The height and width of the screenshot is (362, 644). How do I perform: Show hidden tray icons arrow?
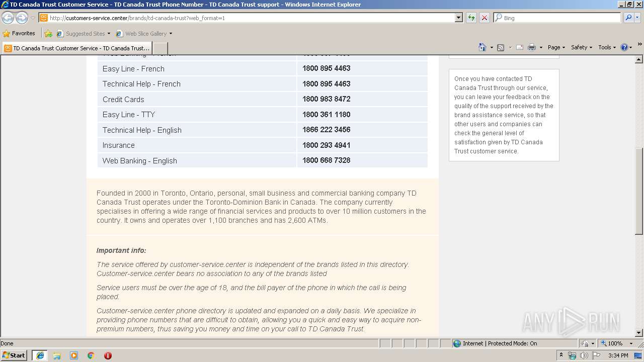click(561, 355)
